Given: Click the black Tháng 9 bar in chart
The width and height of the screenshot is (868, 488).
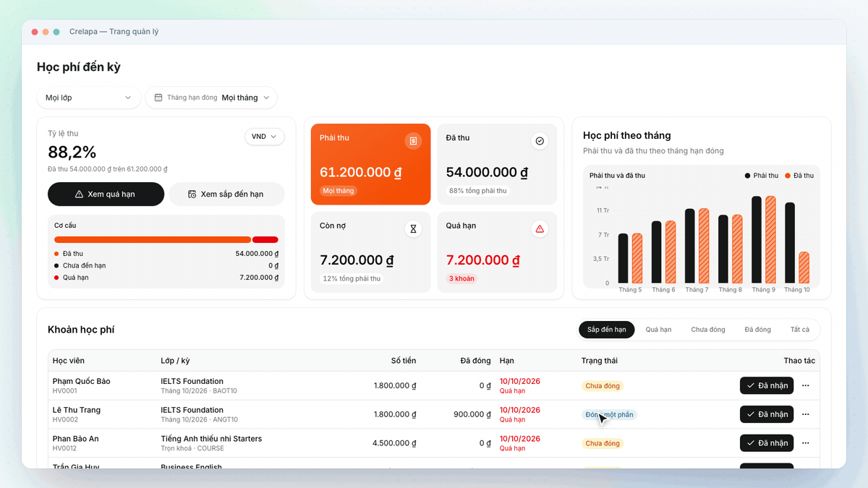Looking at the screenshot, I should coord(757,239).
